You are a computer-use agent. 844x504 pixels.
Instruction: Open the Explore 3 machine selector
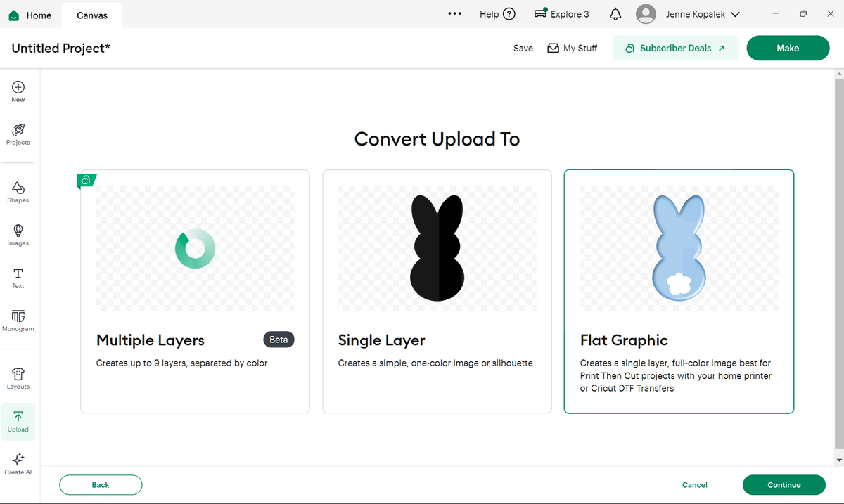562,14
